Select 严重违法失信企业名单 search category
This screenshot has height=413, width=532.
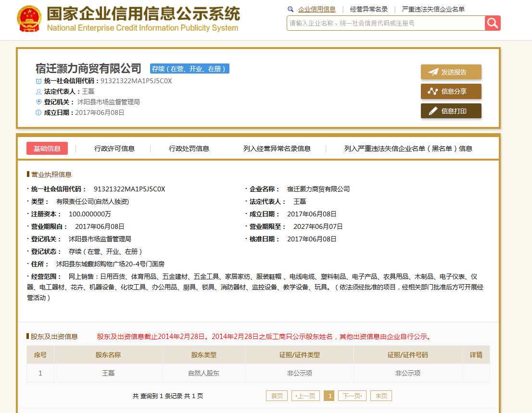click(433, 9)
